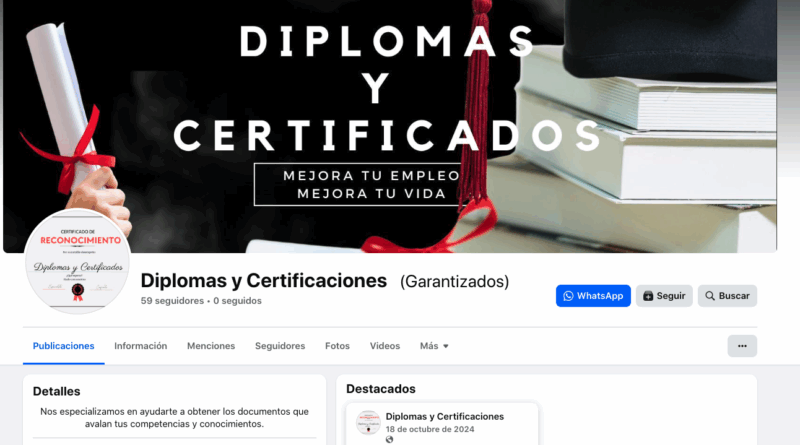Click the Buscar magnifying glass icon

click(x=710, y=296)
